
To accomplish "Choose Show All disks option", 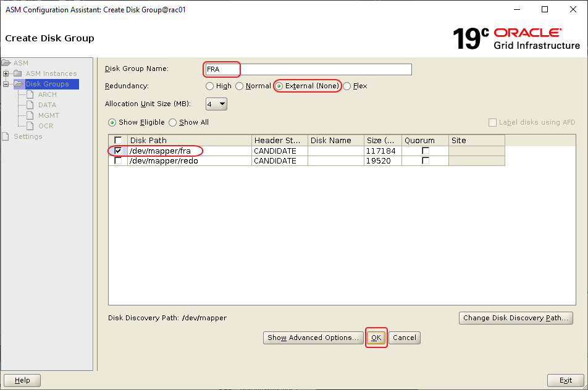I will click(172, 123).
